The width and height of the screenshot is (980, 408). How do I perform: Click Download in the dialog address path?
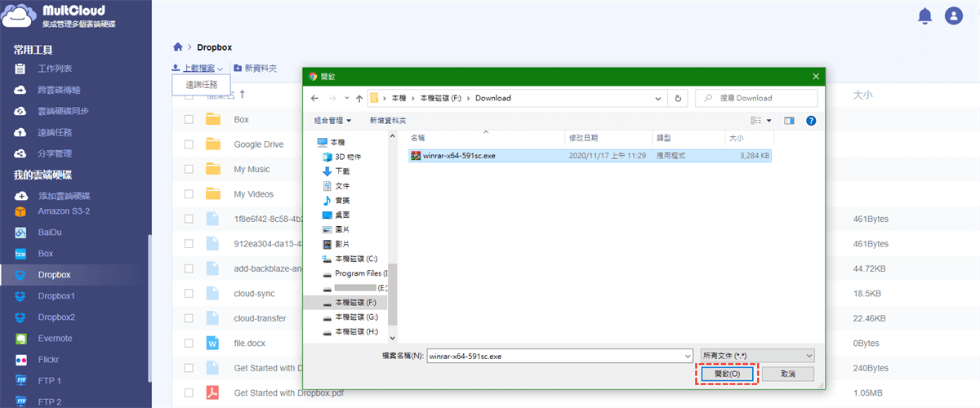tap(493, 98)
